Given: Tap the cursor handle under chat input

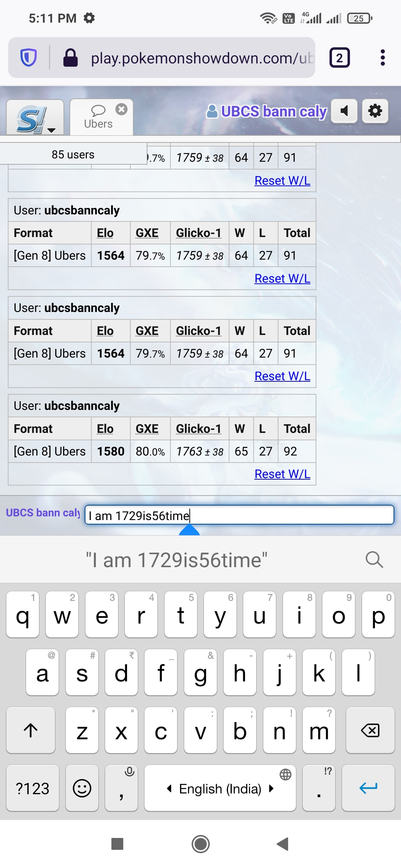Looking at the screenshot, I should pyautogui.click(x=189, y=529).
